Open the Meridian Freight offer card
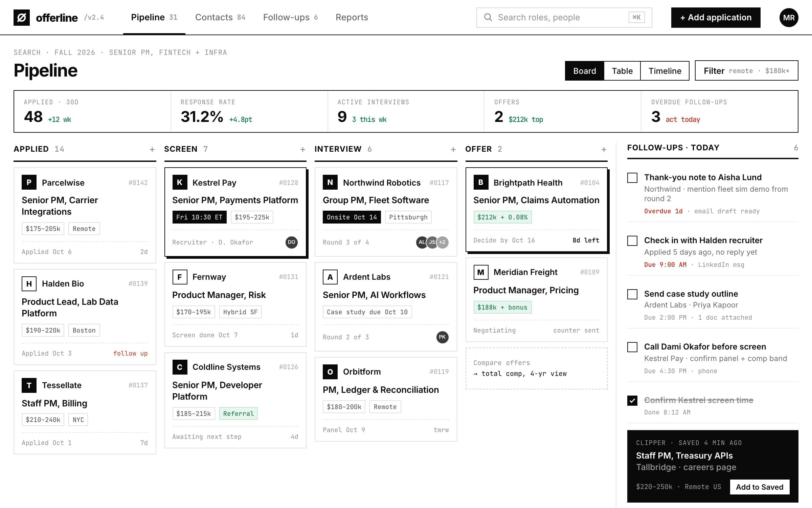This screenshot has height=508, width=812. tap(536, 300)
